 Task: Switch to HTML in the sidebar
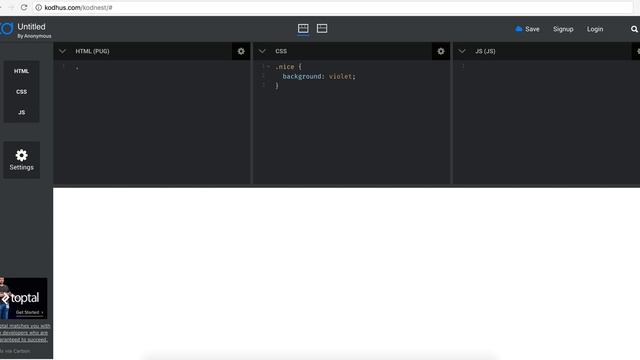coord(22,71)
